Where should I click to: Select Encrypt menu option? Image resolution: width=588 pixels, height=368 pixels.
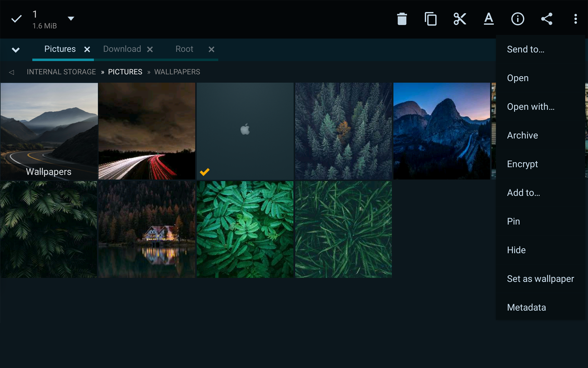pos(541,164)
